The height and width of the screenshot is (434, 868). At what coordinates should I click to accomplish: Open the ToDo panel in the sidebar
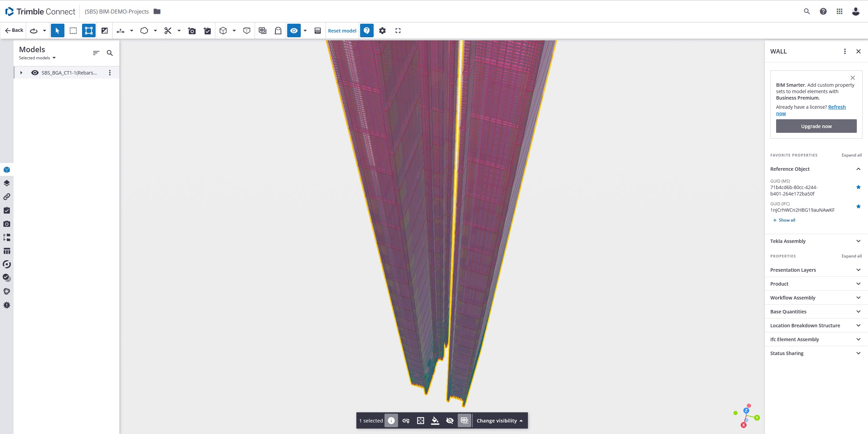point(7,210)
